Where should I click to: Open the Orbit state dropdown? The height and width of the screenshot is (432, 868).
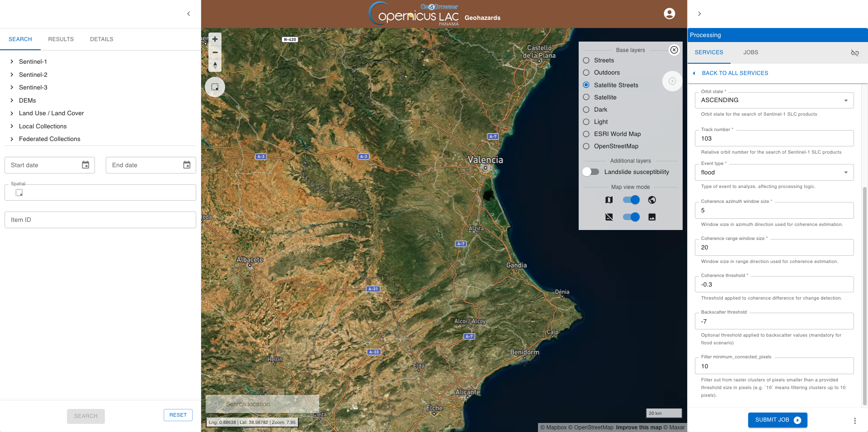click(x=774, y=100)
